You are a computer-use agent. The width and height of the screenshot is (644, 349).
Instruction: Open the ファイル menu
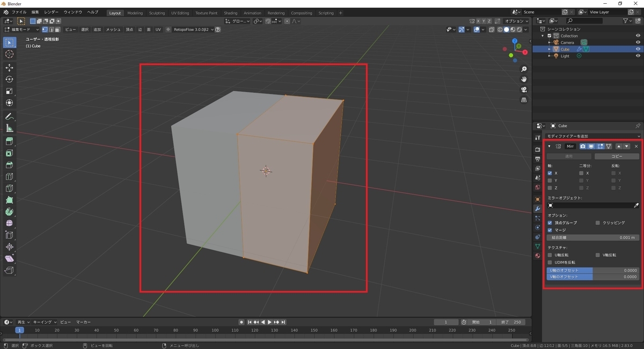[x=19, y=12]
